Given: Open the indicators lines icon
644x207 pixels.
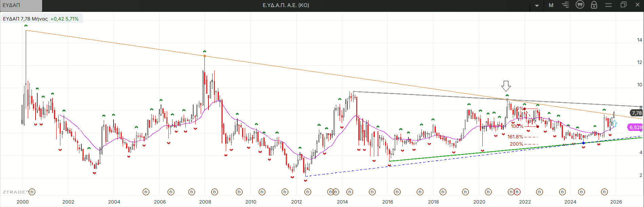Looking at the screenshot, I should 565,5.
